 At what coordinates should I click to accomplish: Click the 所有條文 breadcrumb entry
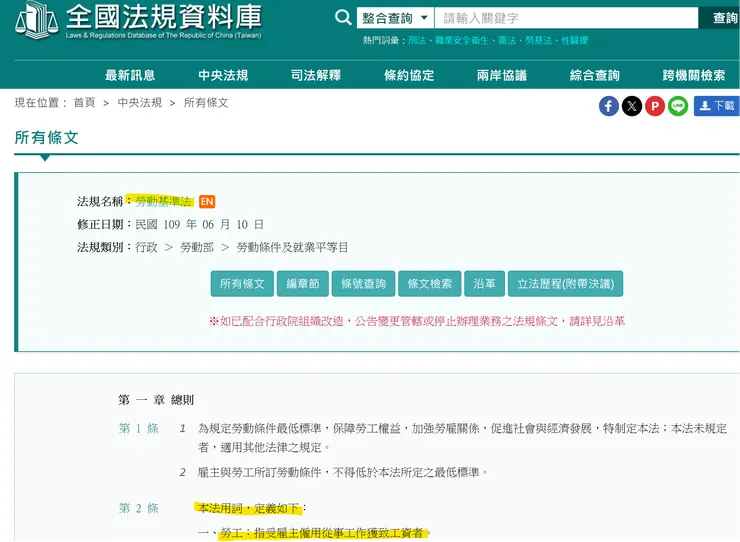pyautogui.click(x=206, y=102)
